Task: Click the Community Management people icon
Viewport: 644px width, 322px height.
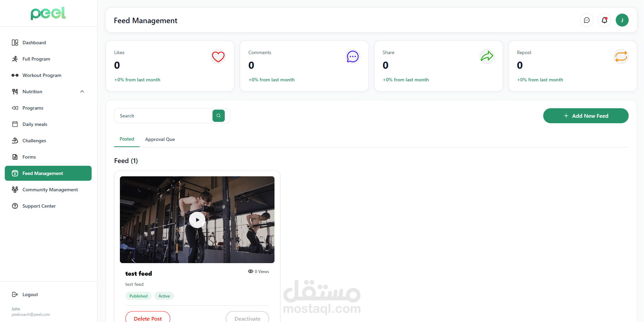Action: coord(15,190)
